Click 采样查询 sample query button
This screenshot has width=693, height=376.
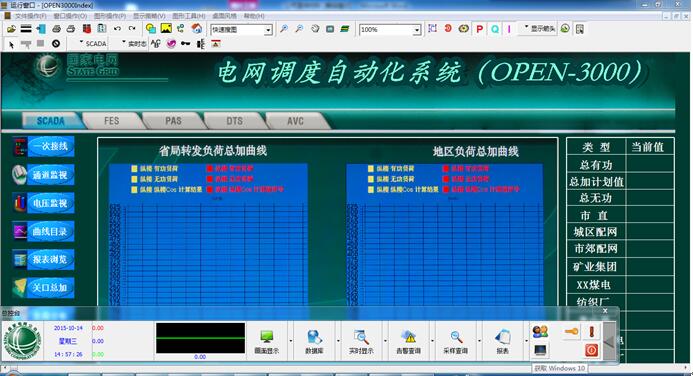(x=455, y=342)
